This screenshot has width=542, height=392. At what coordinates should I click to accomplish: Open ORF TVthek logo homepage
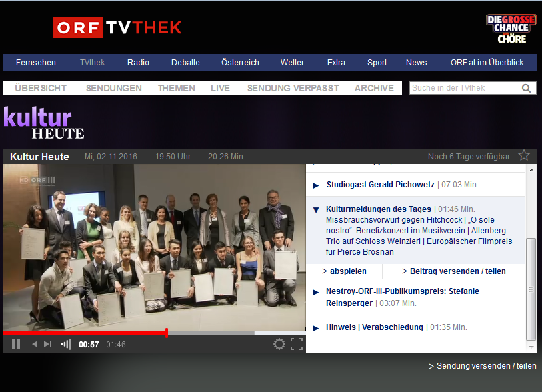(117, 28)
